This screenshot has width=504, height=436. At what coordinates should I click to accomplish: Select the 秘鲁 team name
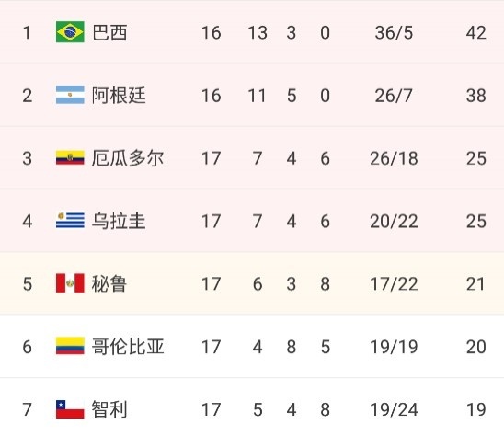[x=109, y=284]
